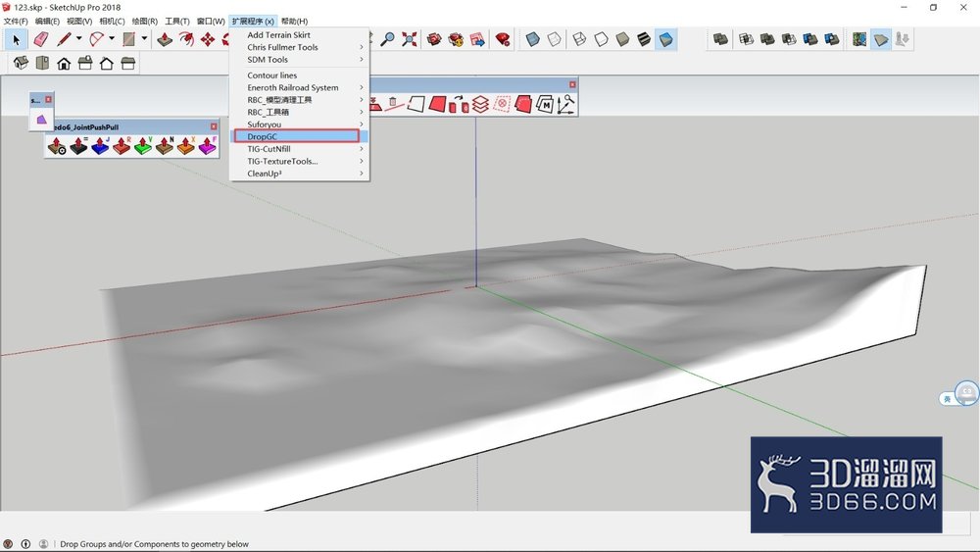Activate the Move tool
The image size is (980, 552).
point(208,39)
